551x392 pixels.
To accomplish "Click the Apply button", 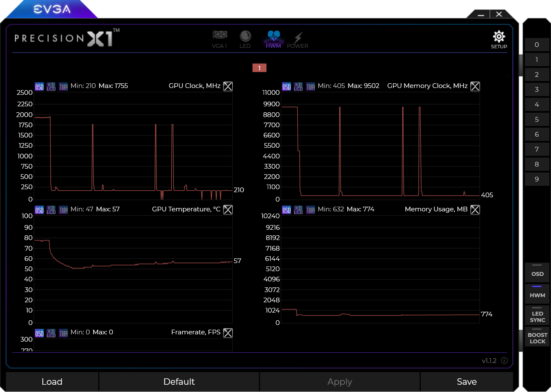I will pyautogui.click(x=340, y=382).
